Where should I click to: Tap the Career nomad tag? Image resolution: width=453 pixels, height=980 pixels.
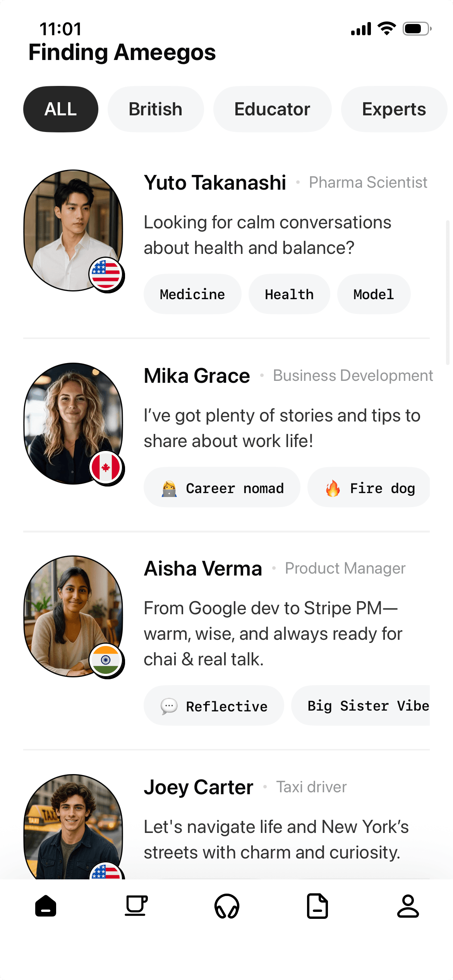tap(222, 488)
